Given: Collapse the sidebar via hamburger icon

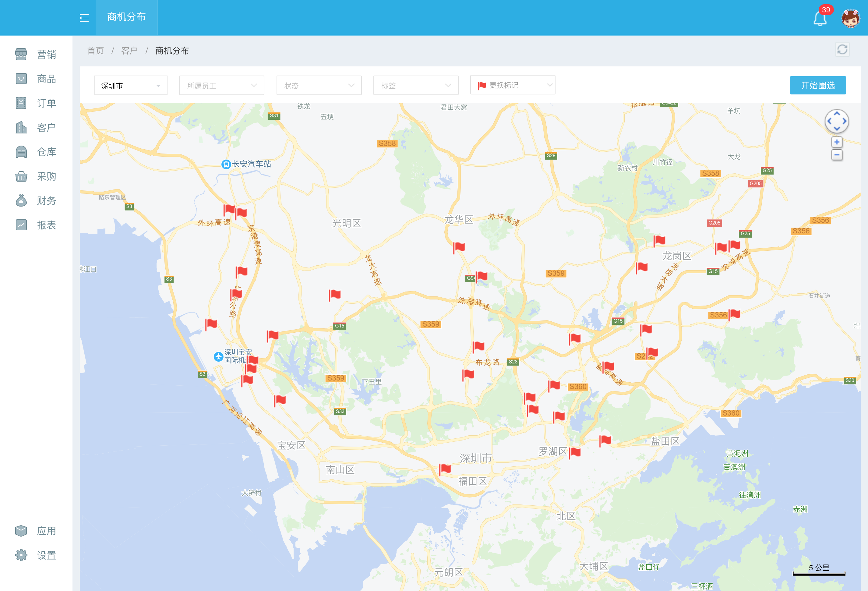Looking at the screenshot, I should [x=84, y=18].
